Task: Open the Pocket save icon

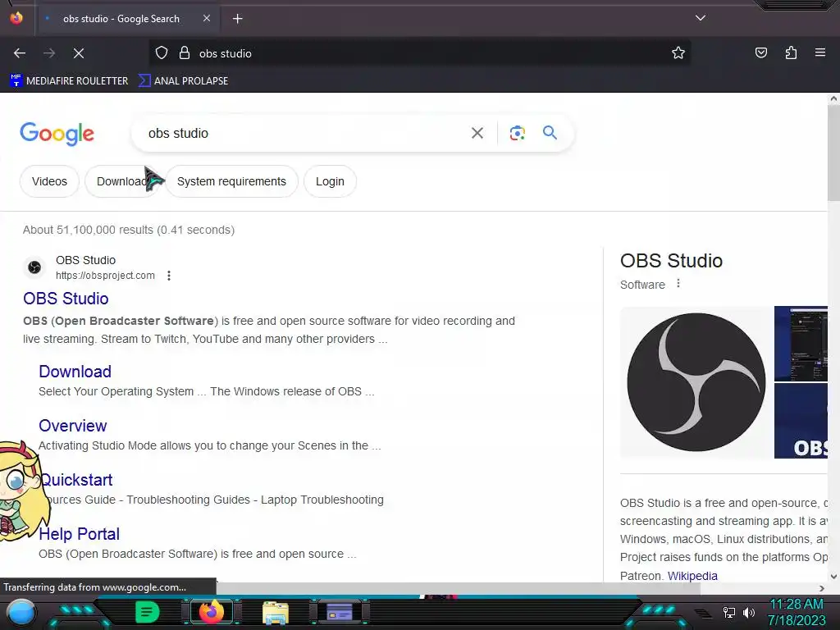Action: tap(760, 52)
